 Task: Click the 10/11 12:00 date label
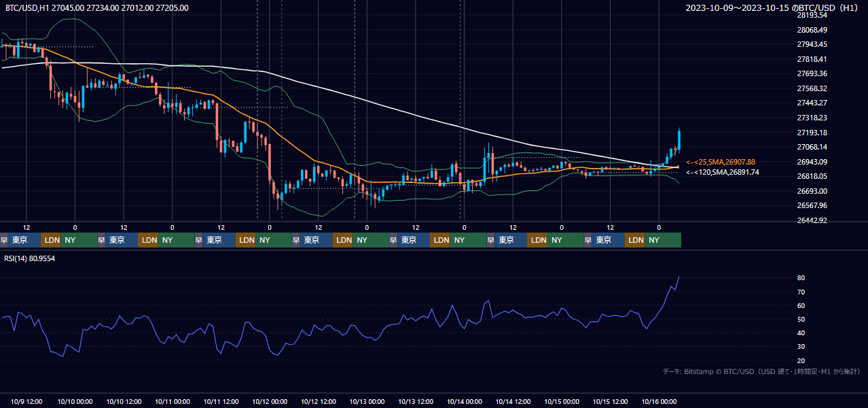tap(221, 401)
